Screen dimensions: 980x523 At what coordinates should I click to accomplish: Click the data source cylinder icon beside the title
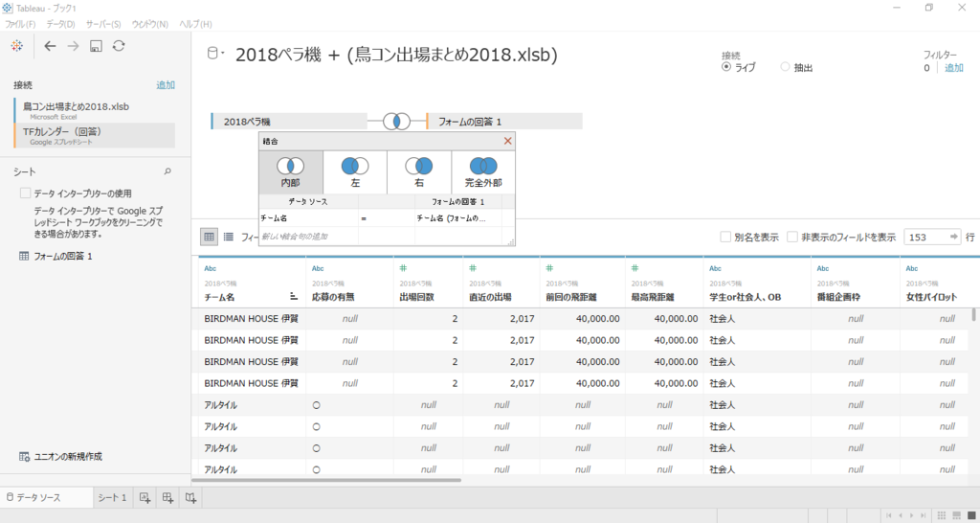tap(212, 54)
